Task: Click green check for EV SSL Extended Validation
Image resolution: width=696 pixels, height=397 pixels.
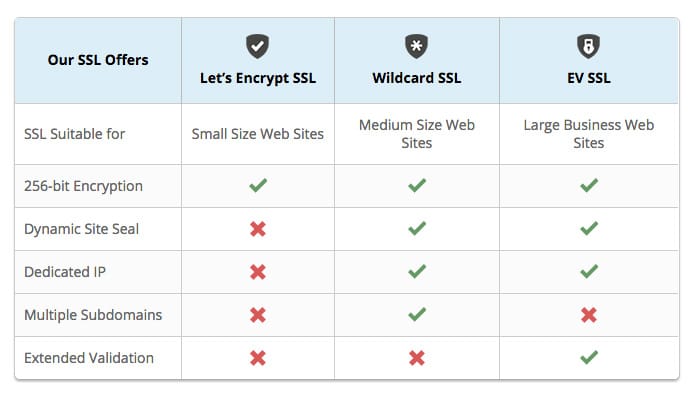Action: tap(589, 357)
